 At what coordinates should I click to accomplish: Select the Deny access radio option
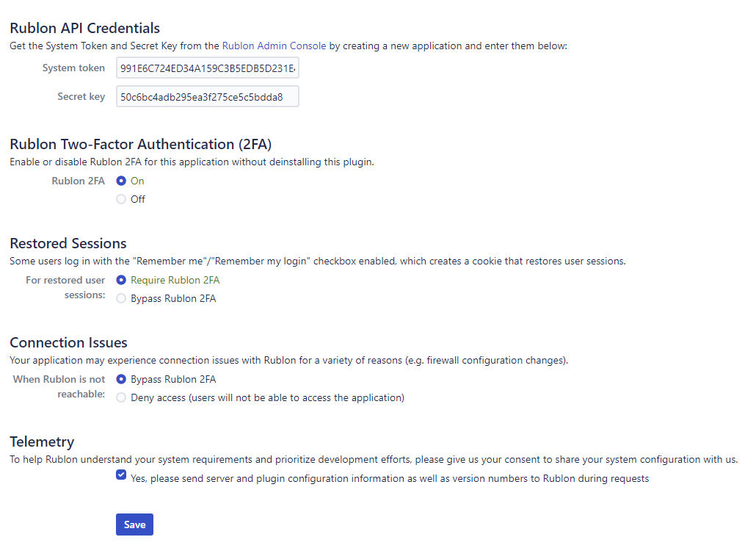[x=121, y=397]
